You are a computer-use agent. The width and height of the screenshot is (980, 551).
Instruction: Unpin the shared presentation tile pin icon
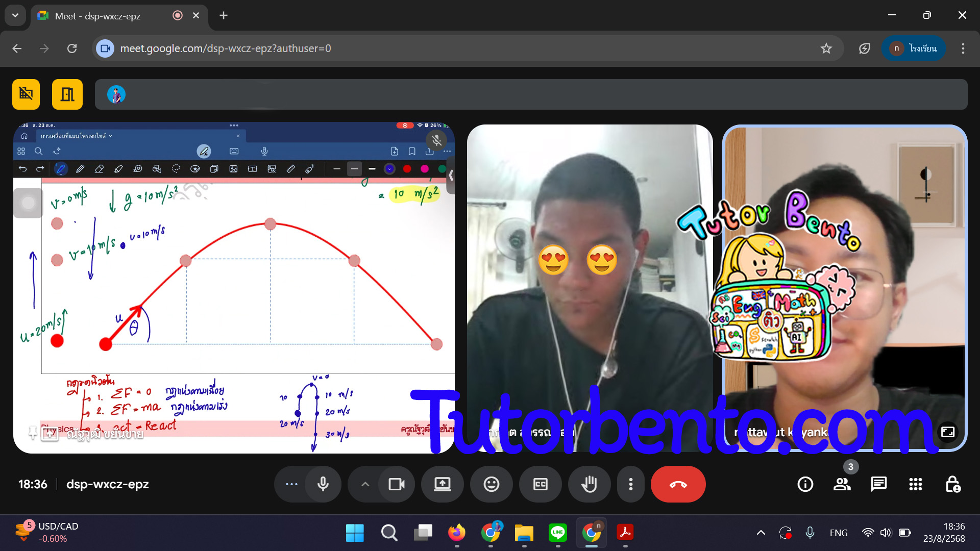[33, 434]
